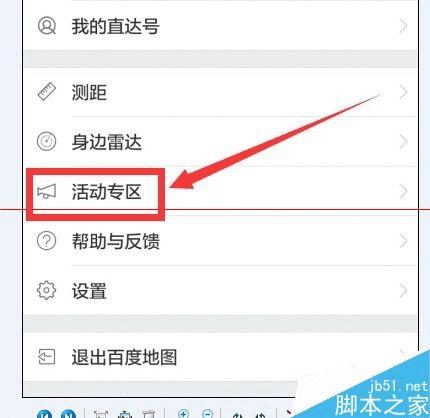Open 帮助与反馈 help and feedback
The width and height of the screenshot is (430, 418).
(x=221, y=241)
